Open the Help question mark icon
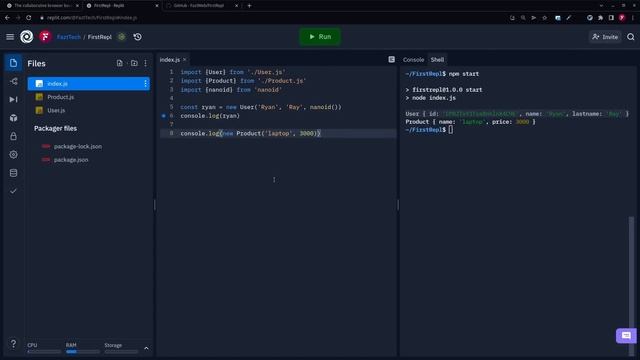640x360 pixels. (13, 344)
